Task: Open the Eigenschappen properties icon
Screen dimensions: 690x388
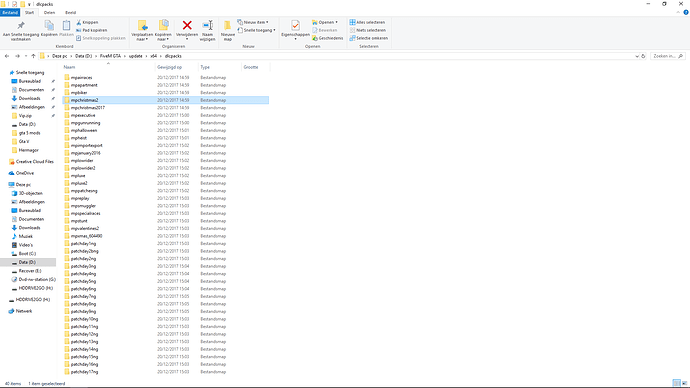Action: pyautogui.click(x=295, y=26)
